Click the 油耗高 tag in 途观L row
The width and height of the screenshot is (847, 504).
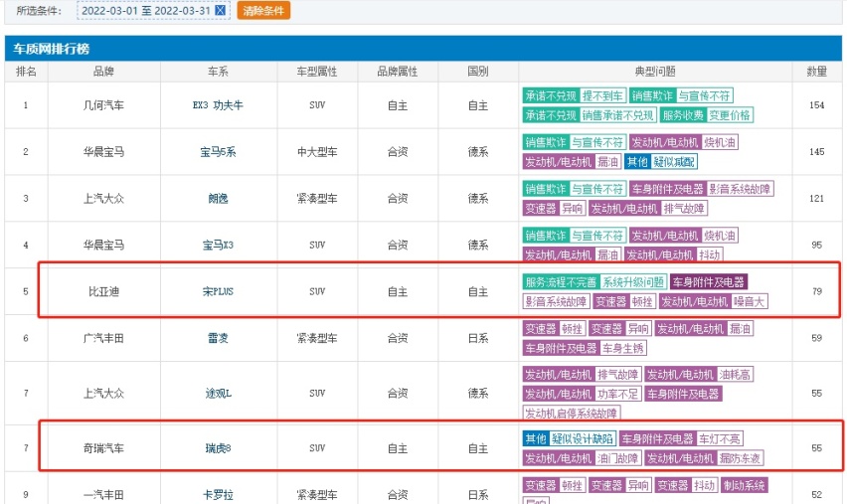(735, 374)
